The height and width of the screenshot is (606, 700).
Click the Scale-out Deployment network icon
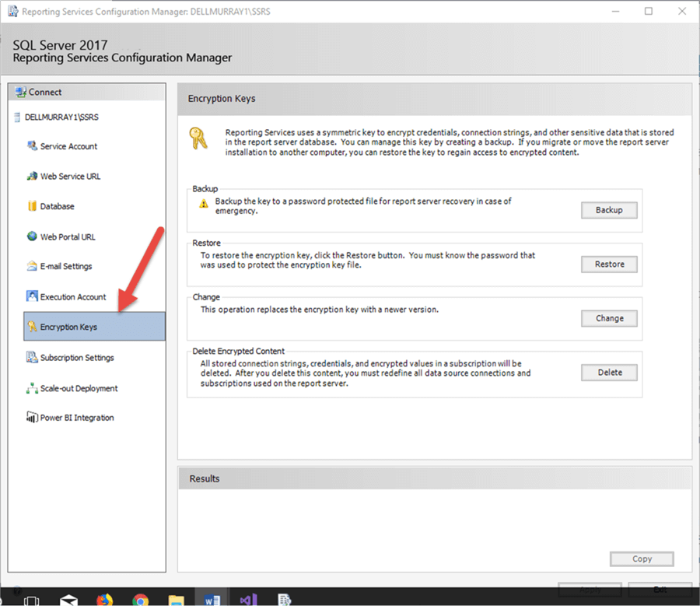click(x=32, y=388)
